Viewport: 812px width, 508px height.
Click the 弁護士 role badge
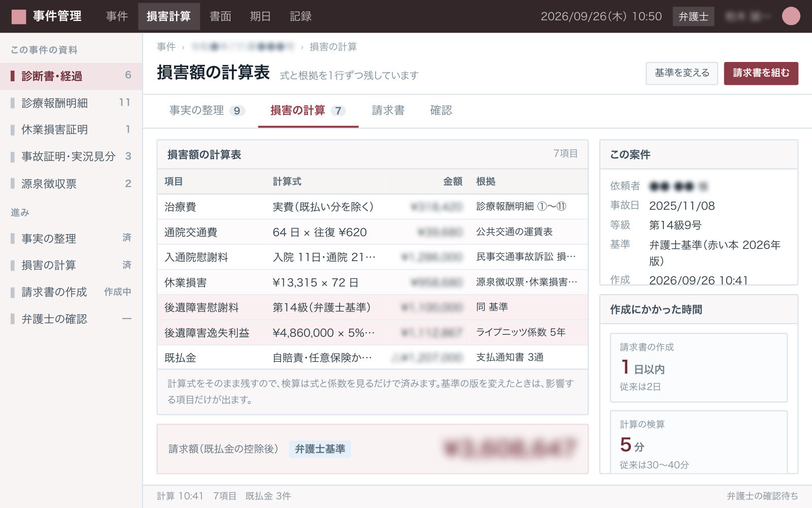coord(693,16)
